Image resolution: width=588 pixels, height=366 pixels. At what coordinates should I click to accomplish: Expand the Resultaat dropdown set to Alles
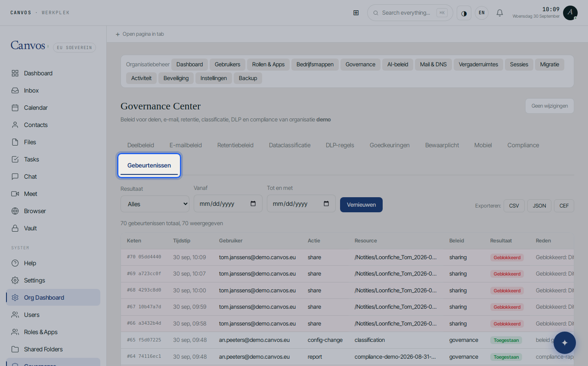pyautogui.click(x=155, y=204)
